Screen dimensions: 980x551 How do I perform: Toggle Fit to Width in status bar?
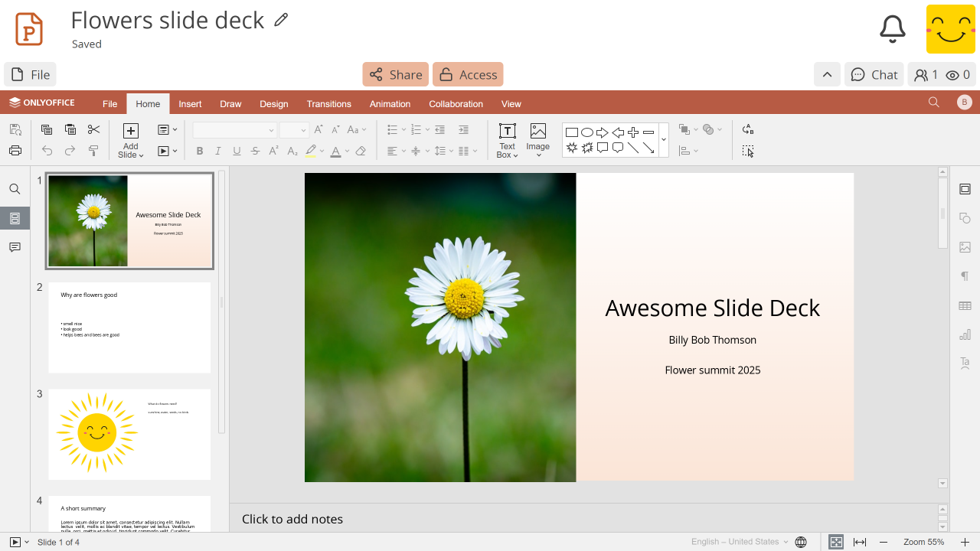[x=860, y=542]
